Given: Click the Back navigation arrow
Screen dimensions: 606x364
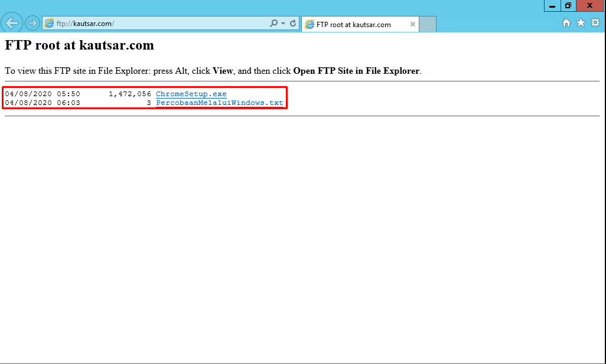Looking at the screenshot, I should tap(12, 22).
